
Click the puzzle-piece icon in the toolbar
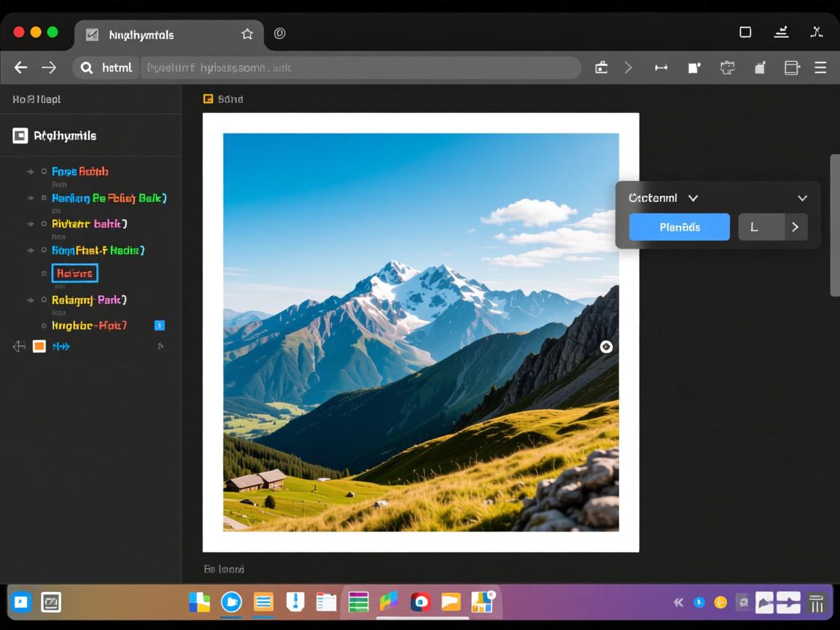(727, 68)
